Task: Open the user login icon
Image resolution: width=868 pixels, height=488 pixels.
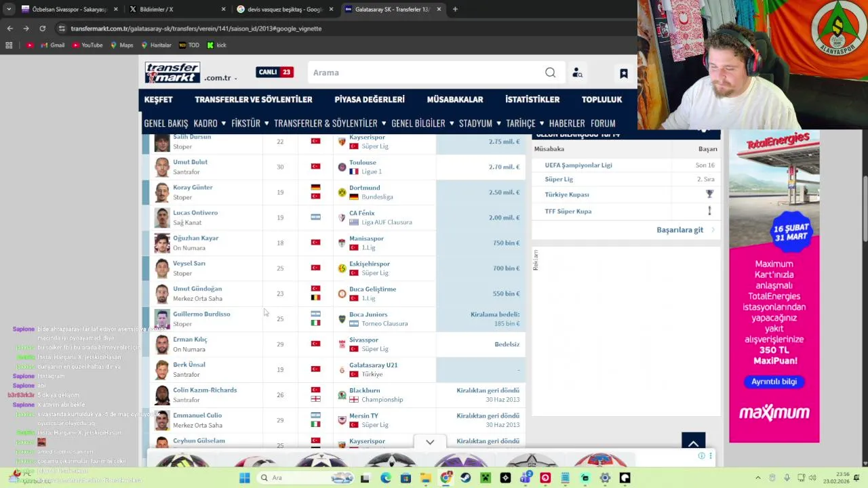Action: pyautogui.click(x=577, y=73)
